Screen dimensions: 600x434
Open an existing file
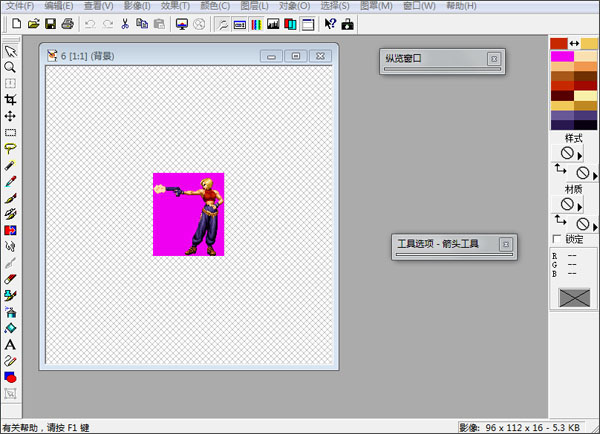click(x=34, y=24)
